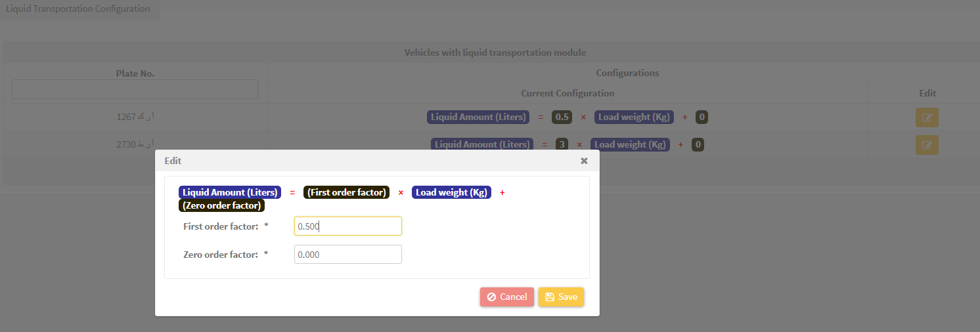Click the Plate No. filter box
The width and height of the screenshot is (980, 332).
(x=135, y=89)
